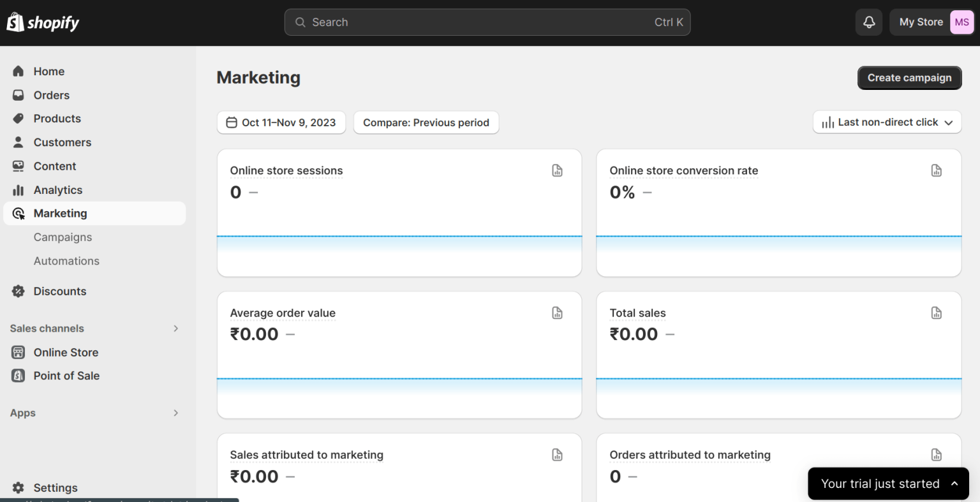The image size is (980, 502).
Task: Select the Point of Sale icon
Action: [18, 376]
